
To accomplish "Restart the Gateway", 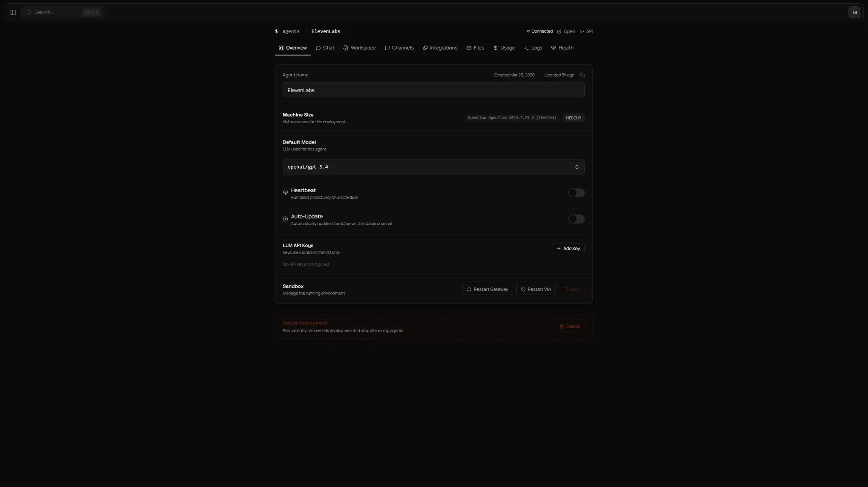I will pyautogui.click(x=487, y=289).
